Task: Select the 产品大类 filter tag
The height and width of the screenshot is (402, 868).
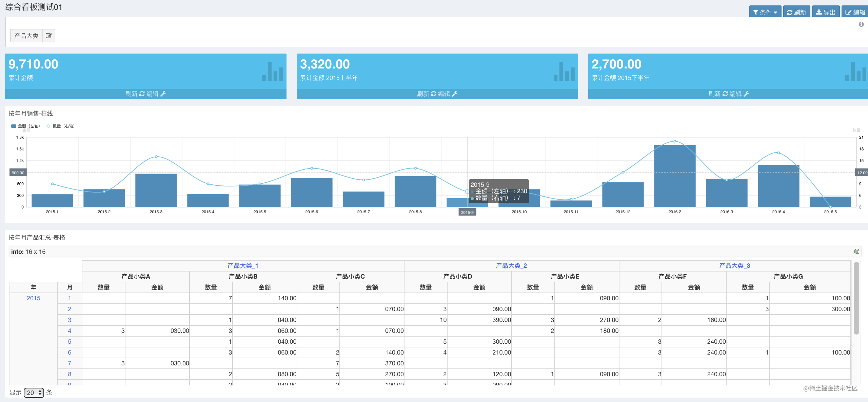Action: pyautogui.click(x=26, y=36)
